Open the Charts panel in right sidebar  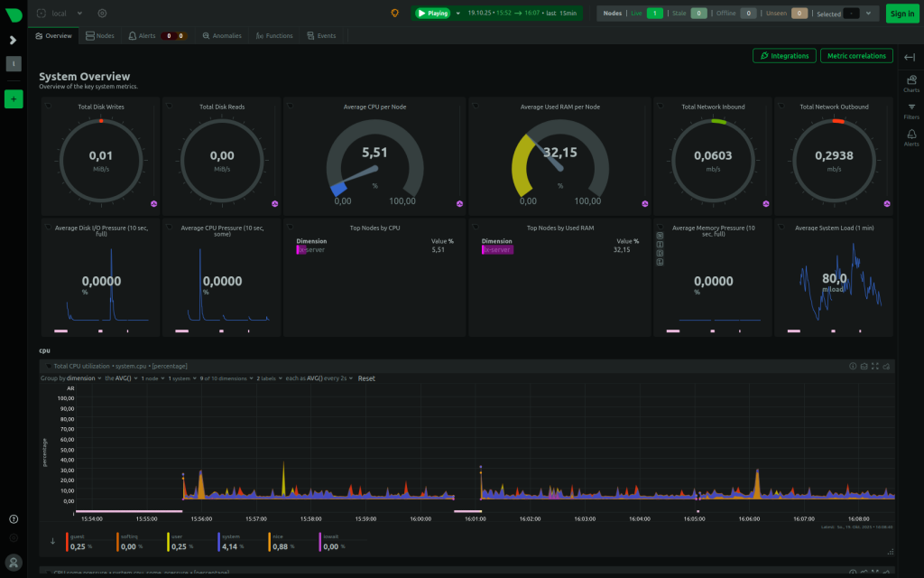[x=910, y=83]
